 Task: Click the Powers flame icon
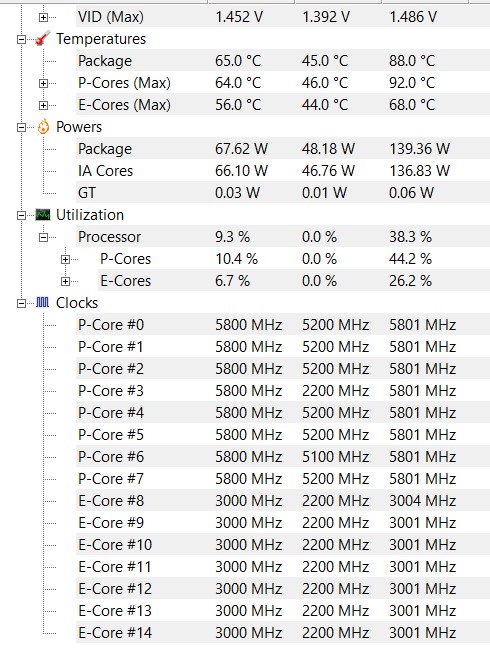pos(43,126)
